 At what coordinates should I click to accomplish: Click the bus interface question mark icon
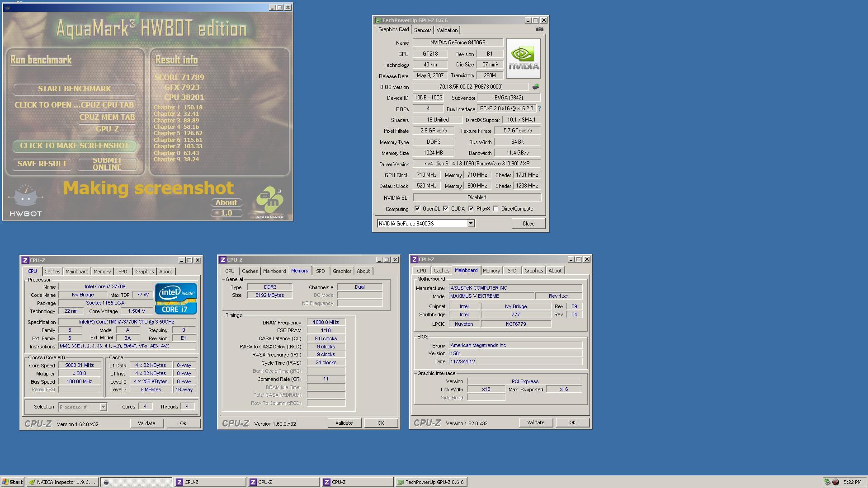tap(539, 108)
